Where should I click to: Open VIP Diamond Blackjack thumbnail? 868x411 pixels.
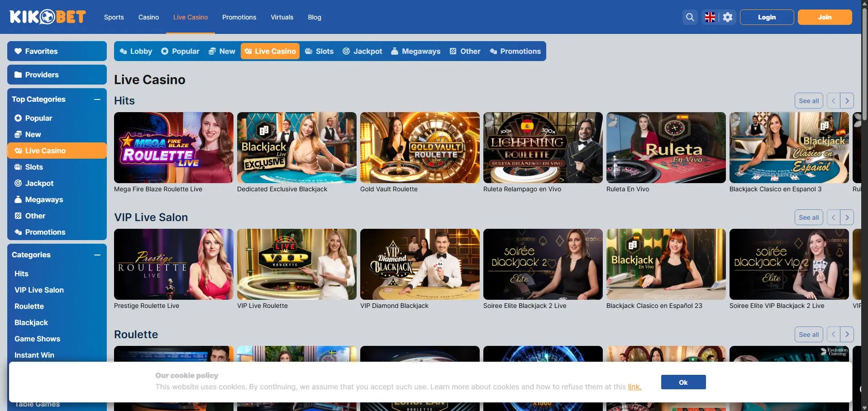[x=420, y=264]
